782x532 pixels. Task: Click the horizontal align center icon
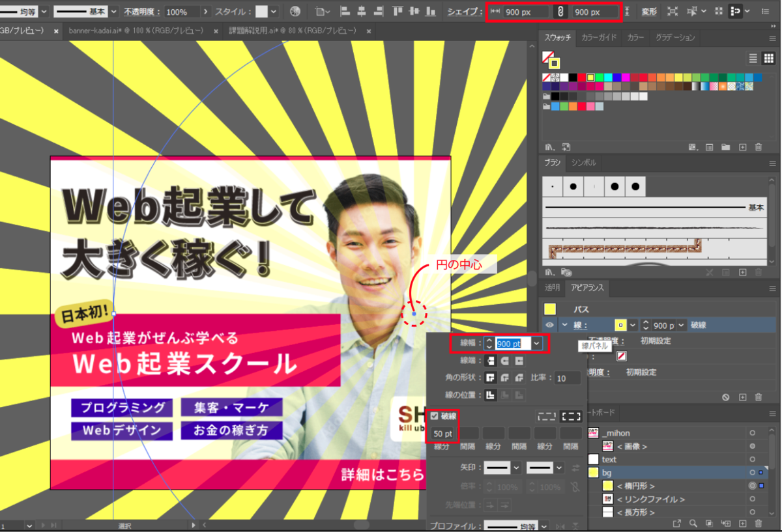(x=362, y=11)
